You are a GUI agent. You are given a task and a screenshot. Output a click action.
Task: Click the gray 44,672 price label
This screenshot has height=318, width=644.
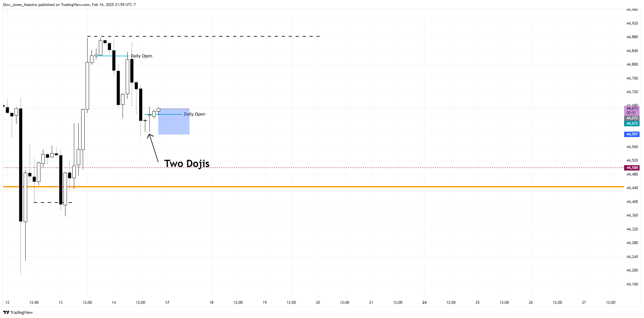click(x=632, y=118)
